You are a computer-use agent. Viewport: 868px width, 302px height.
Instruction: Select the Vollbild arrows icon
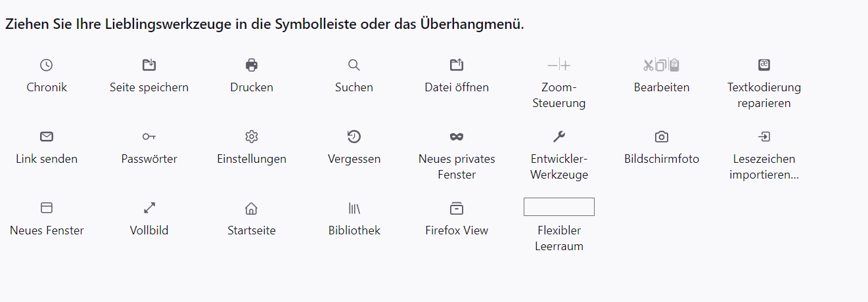(149, 208)
